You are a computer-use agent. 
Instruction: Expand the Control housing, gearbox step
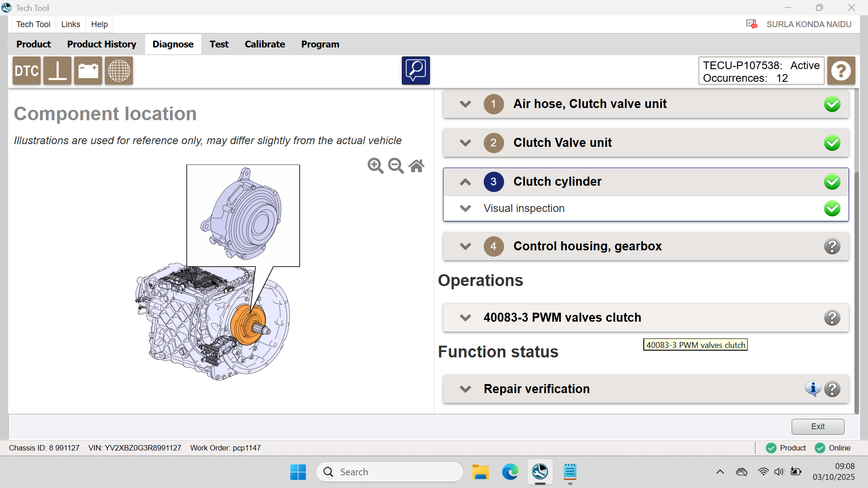pos(465,246)
